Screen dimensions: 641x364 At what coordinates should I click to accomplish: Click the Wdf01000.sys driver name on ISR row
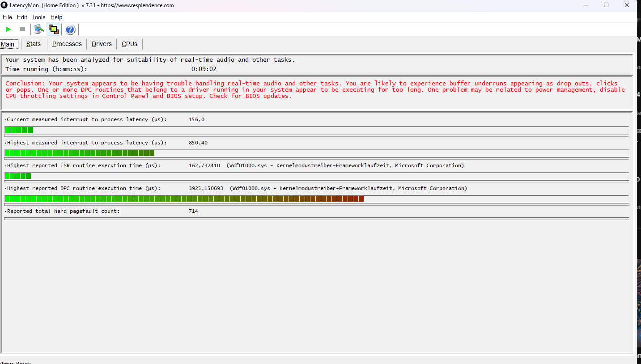(x=248, y=165)
